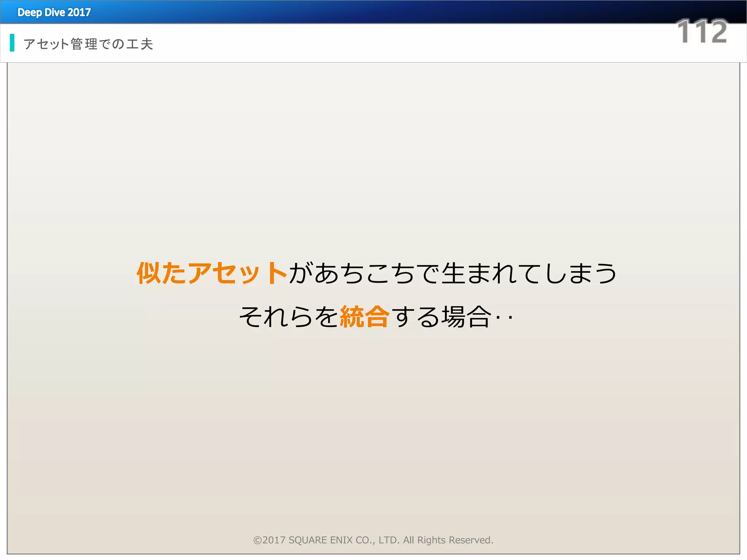Select the slide title アセット管理での工夫

(x=88, y=44)
